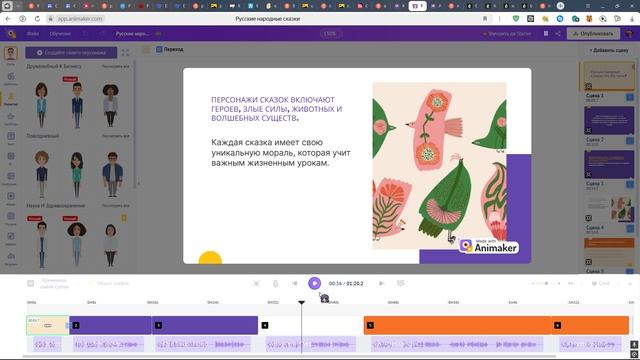
Task: Click the timeline playhead marker
Action: pos(302,302)
